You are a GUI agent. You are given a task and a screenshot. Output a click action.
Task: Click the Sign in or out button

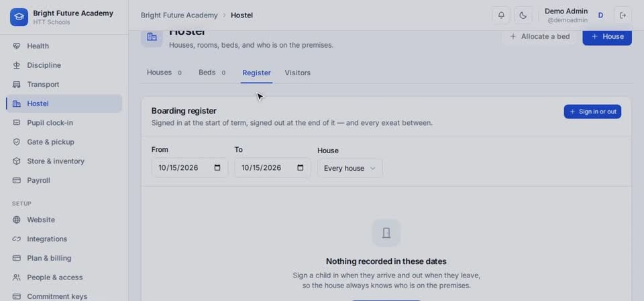tap(592, 112)
